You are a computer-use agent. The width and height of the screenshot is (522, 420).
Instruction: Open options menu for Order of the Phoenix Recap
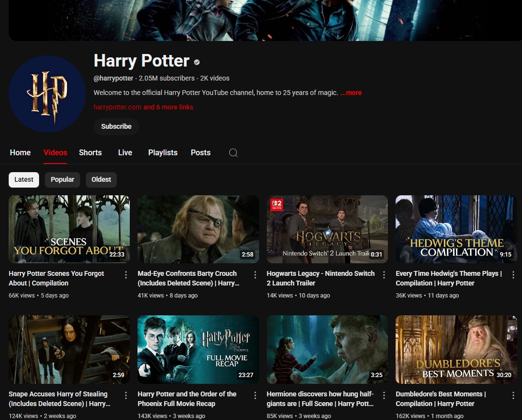255,395
